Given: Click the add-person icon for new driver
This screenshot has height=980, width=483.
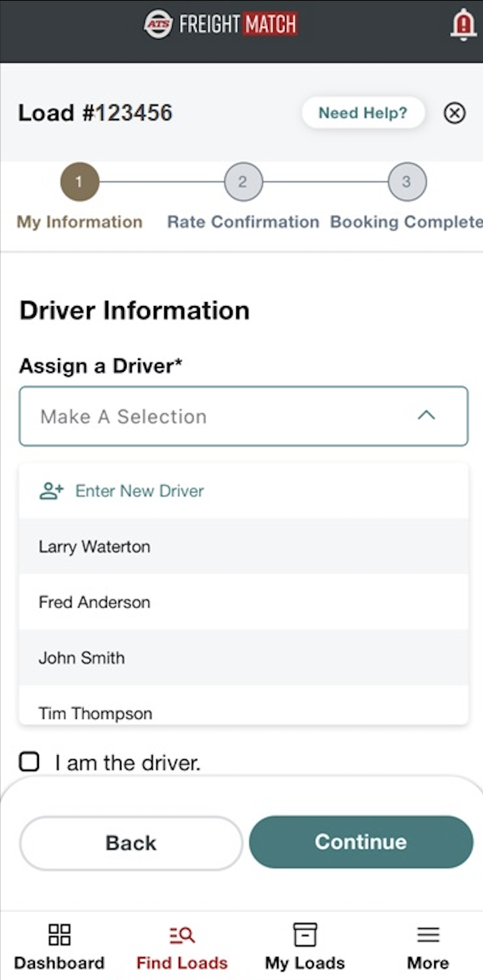Looking at the screenshot, I should click(x=51, y=491).
